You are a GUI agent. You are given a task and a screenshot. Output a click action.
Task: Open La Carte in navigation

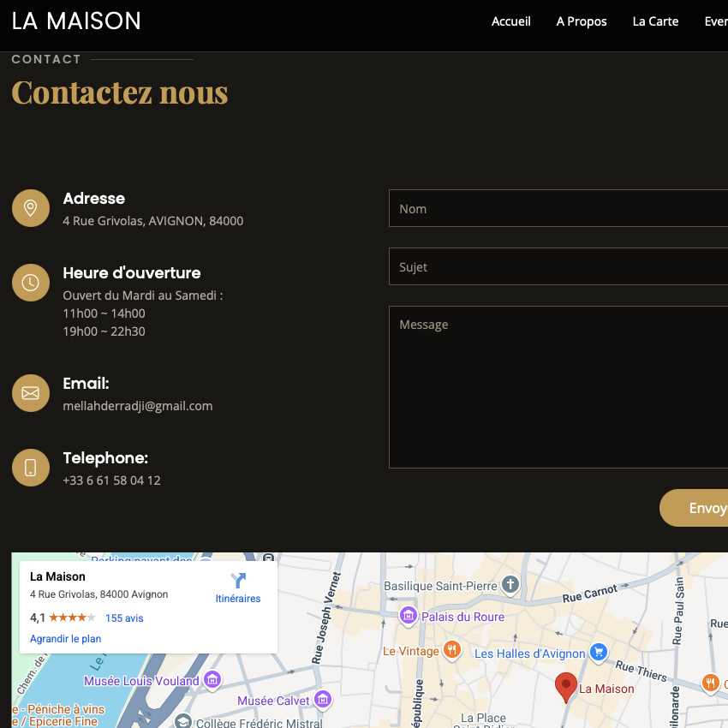[x=655, y=21]
